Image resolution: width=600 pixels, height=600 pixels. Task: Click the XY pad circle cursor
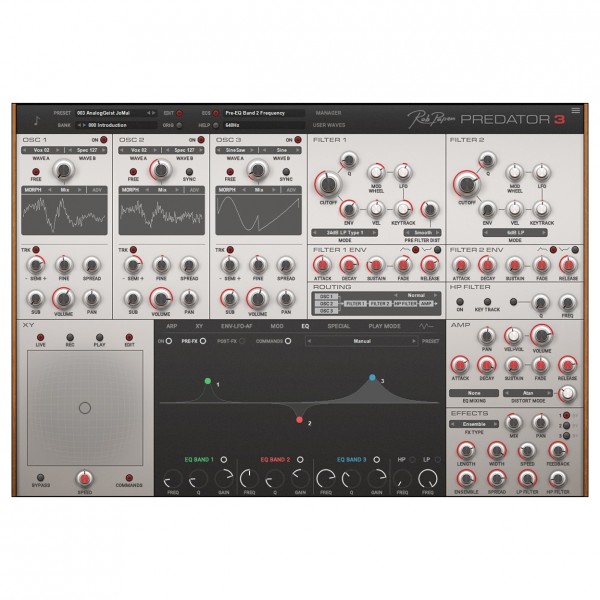[x=85, y=408]
